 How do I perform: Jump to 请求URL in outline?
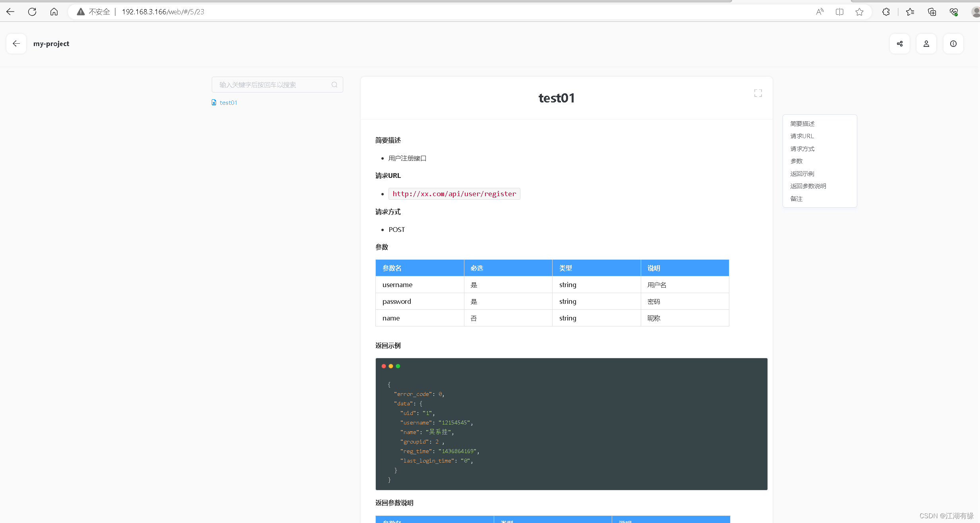802,136
